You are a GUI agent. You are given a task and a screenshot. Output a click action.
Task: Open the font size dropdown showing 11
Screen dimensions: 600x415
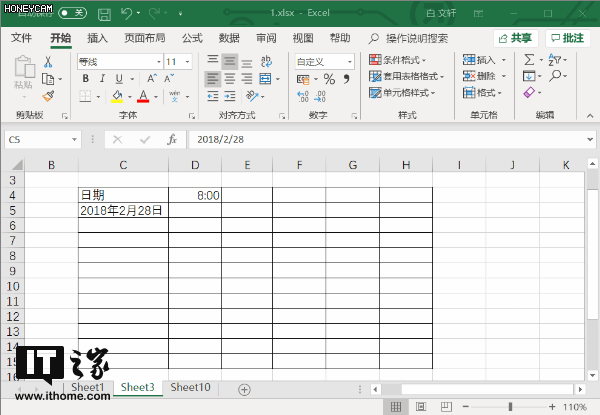pyautogui.click(x=187, y=62)
